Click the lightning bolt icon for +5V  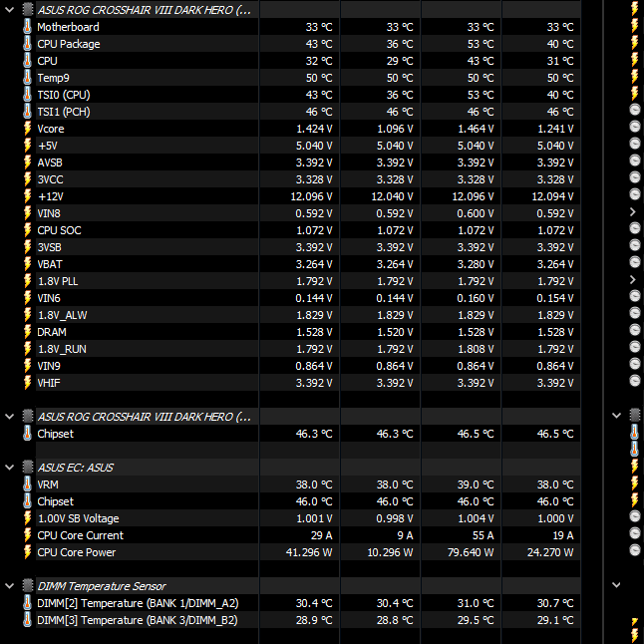click(x=27, y=146)
